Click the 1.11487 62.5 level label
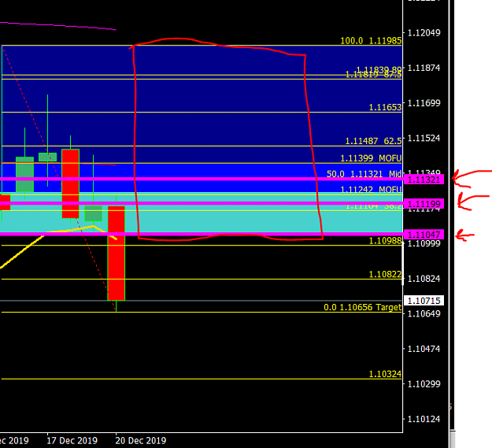This screenshot has width=492, height=448. (373, 141)
